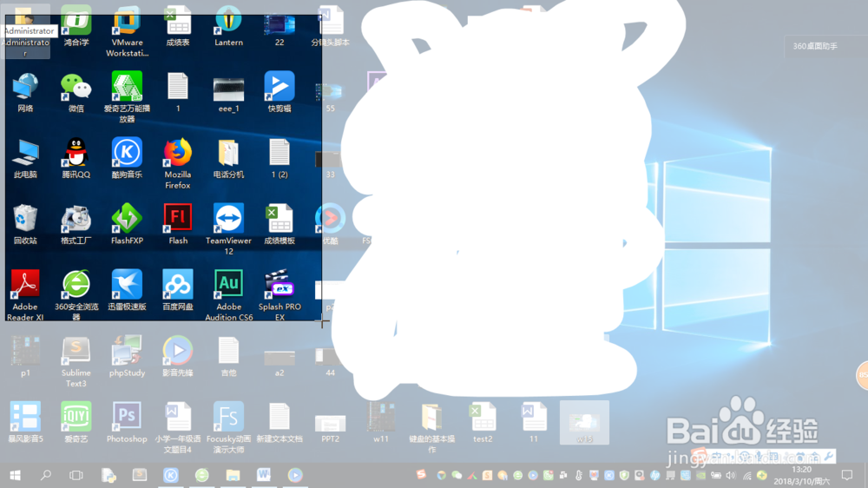Launch VMware Workstation from the desktop

coord(127,31)
